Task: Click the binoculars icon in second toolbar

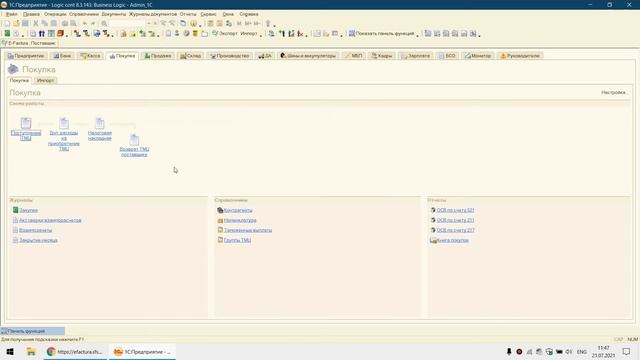Action: click(41, 33)
